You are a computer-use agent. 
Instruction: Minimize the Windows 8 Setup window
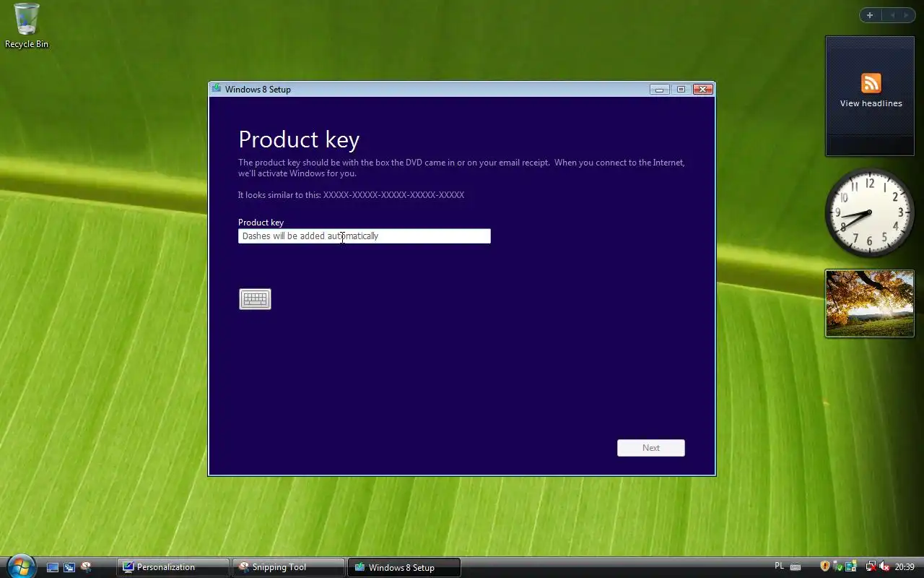659,90
